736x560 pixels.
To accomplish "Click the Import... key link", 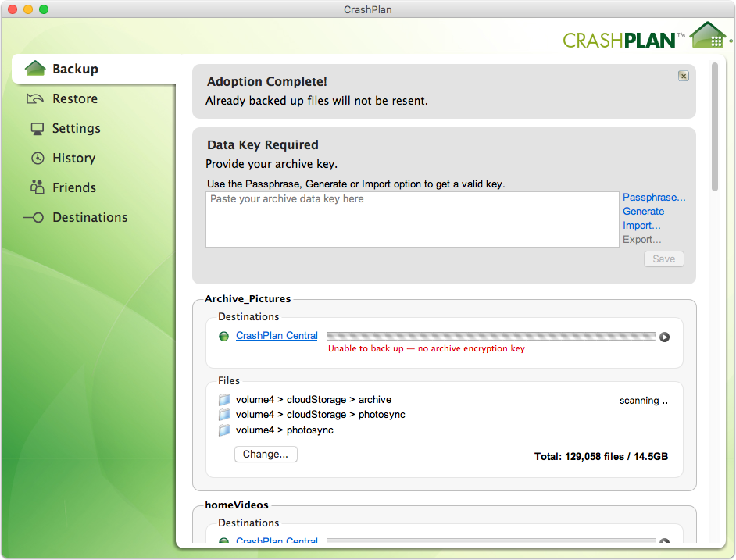I will (641, 225).
